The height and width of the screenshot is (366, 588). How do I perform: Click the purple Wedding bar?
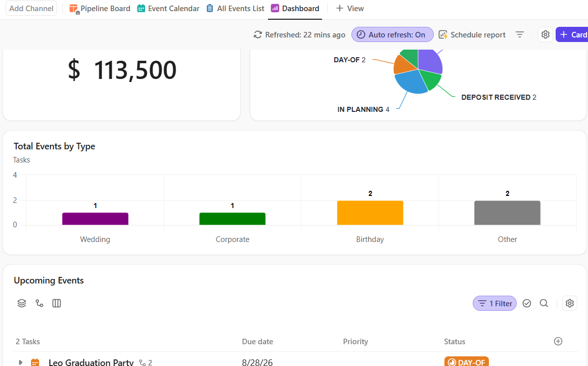pyautogui.click(x=95, y=219)
